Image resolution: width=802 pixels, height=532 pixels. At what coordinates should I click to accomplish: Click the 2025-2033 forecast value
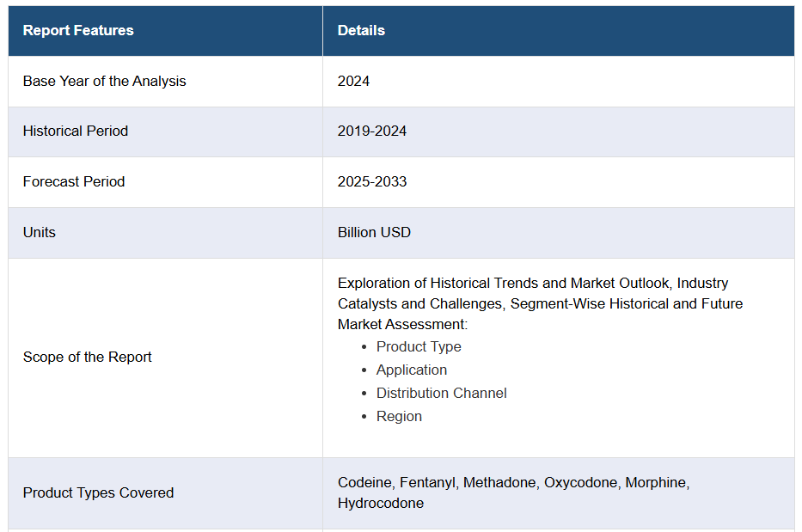coord(372,181)
